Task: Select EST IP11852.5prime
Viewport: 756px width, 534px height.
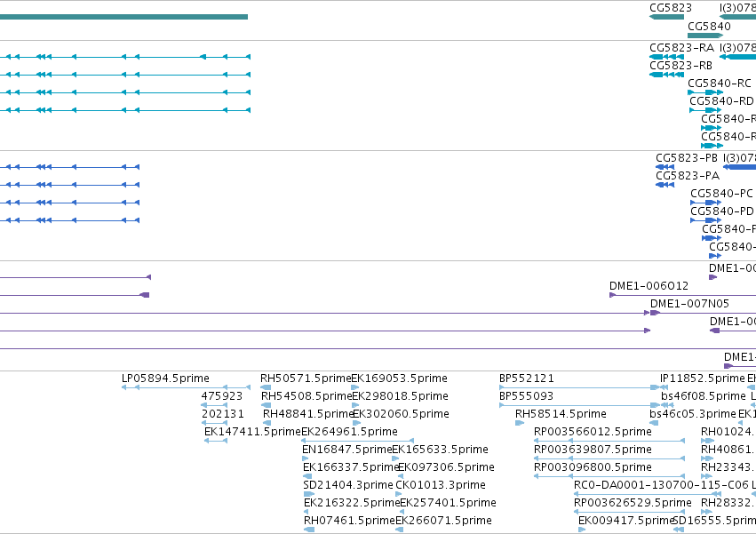Action: [x=703, y=379]
